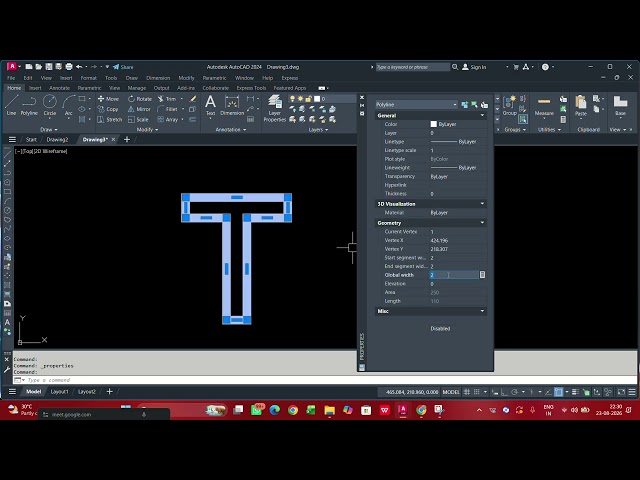640x480 pixels.
Task: Collapse the Geometry properties section
Action: pos(482,223)
